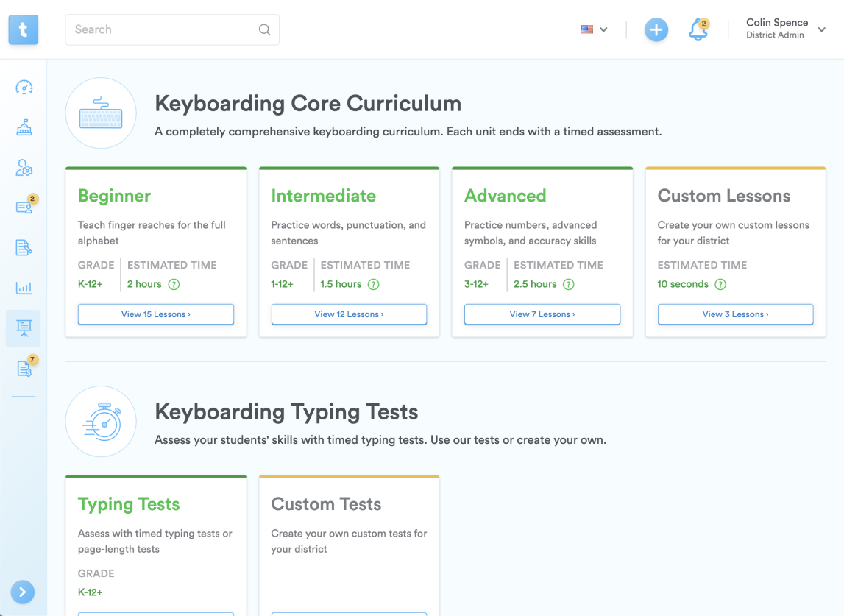844x616 pixels.
Task: Open the Colin Spence account menu chevron
Action: click(x=821, y=29)
